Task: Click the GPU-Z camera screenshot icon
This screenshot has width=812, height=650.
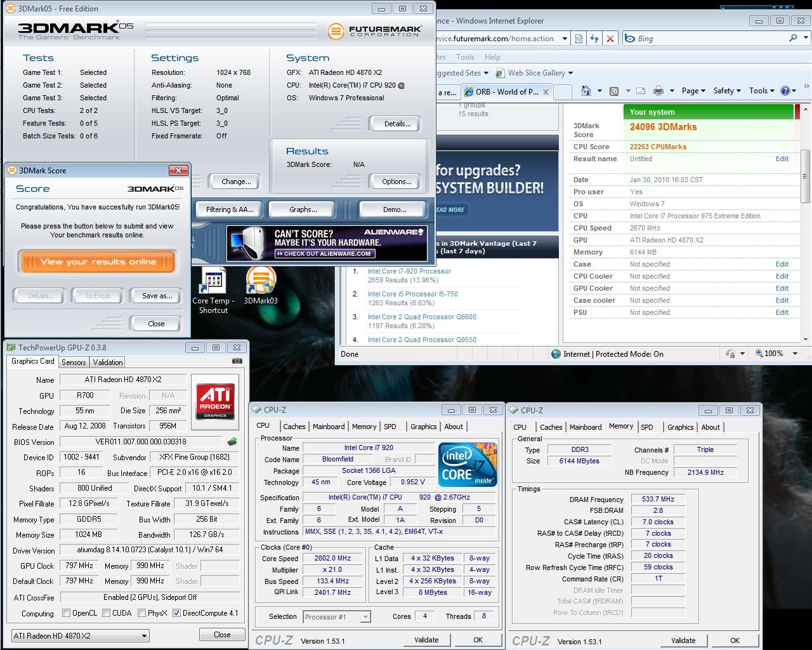Action: pos(237,361)
